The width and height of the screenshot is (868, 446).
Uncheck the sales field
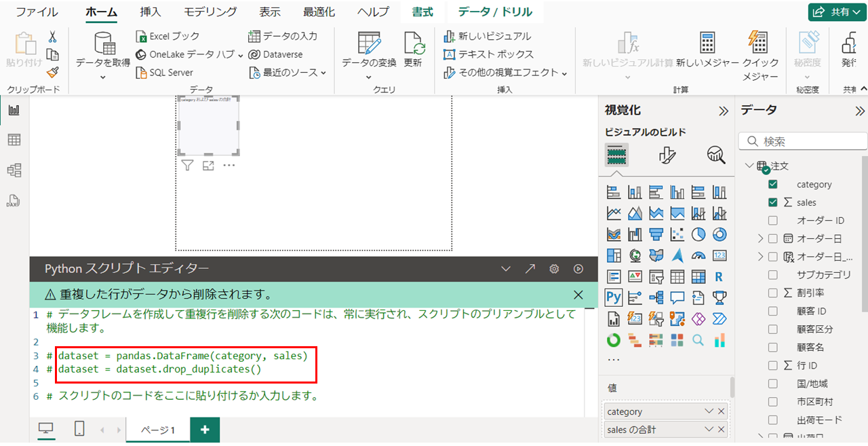tap(772, 202)
